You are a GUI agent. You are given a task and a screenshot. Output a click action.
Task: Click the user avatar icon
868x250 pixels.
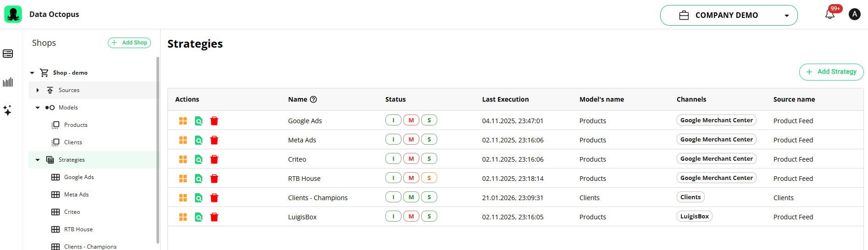854,15
